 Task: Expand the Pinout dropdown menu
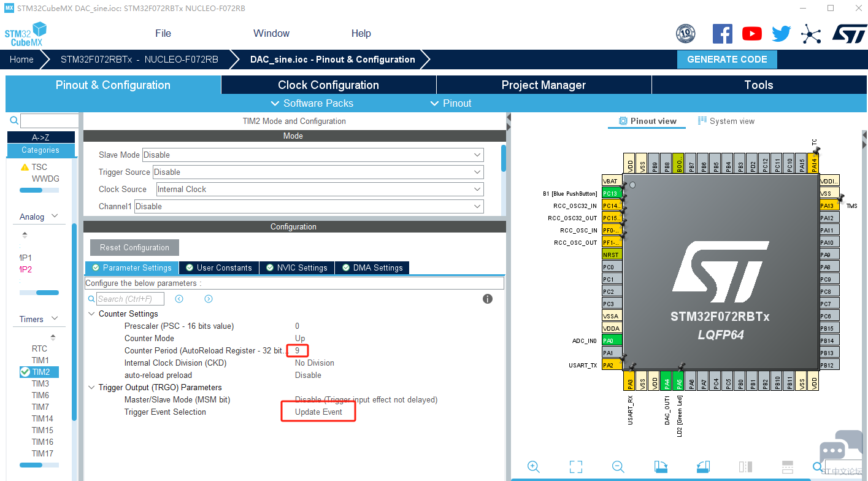coord(451,103)
